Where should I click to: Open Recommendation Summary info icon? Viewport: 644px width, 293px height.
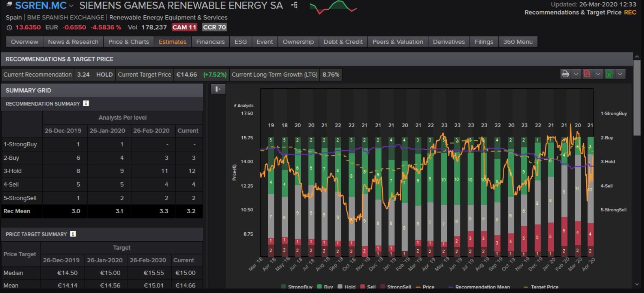[86, 103]
